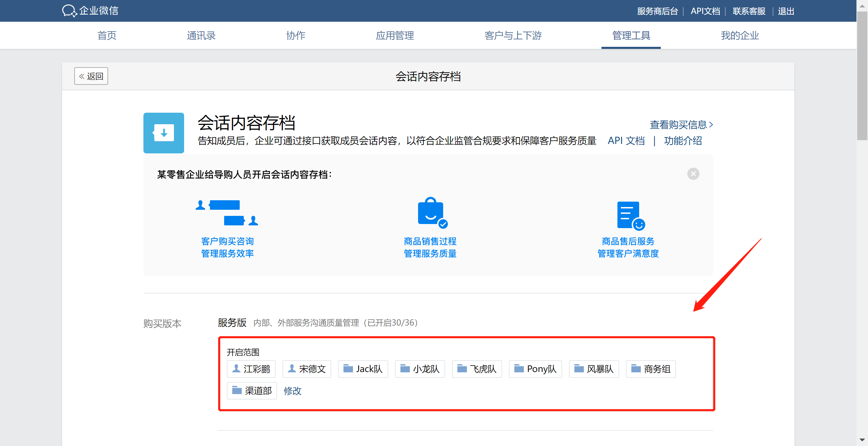Screen dimensions: 868x446
Task: Click the 返回 back button
Action: pyautogui.click(x=91, y=76)
